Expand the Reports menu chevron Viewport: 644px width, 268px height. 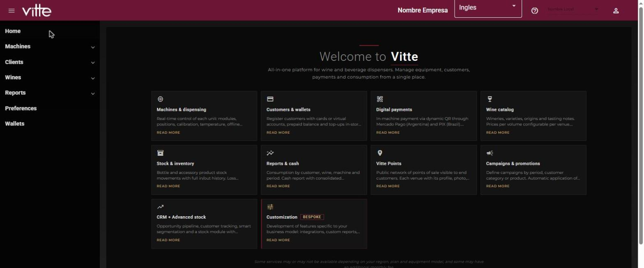click(93, 94)
